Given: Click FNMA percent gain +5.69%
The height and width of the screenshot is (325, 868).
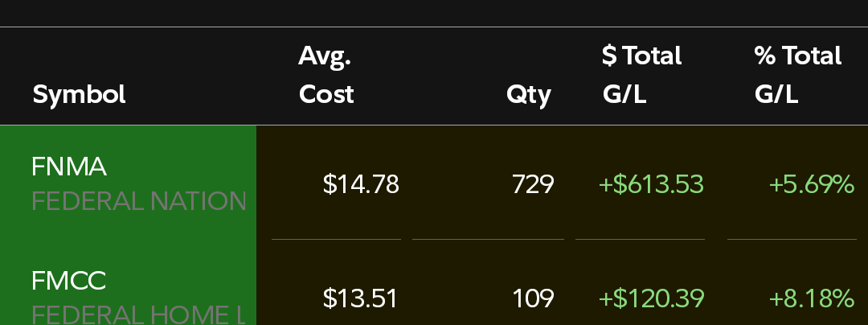Looking at the screenshot, I should [x=812, y=184].
